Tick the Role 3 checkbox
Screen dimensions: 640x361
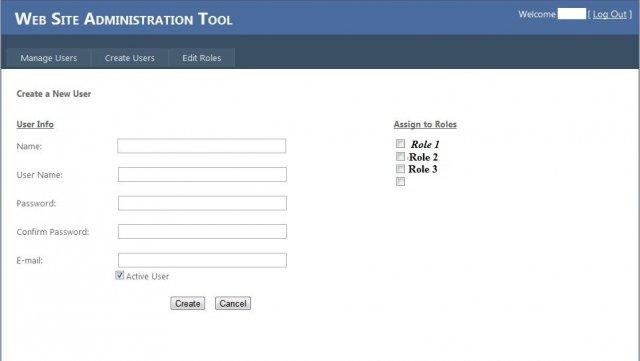click(400, 169)
